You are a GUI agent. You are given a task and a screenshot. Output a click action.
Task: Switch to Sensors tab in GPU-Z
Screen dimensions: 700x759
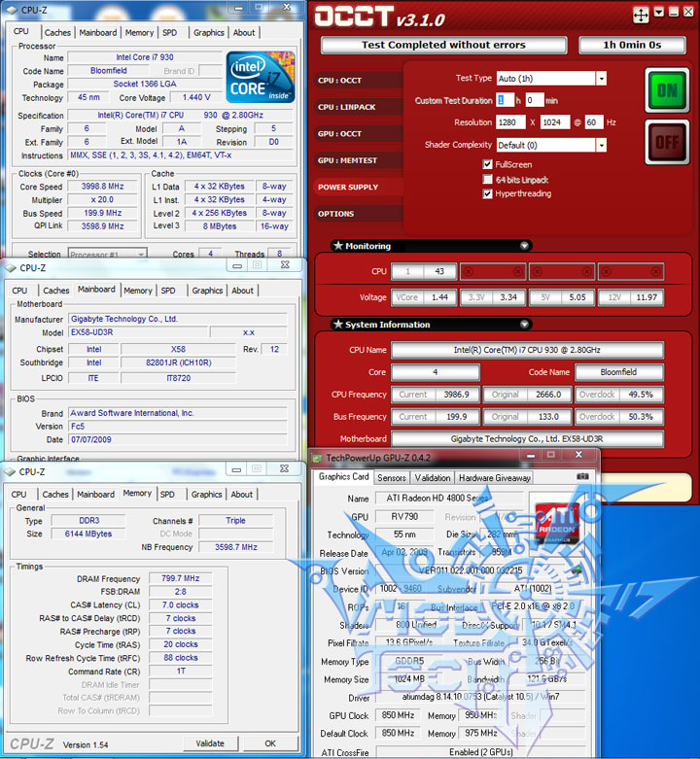click(392, 478)
